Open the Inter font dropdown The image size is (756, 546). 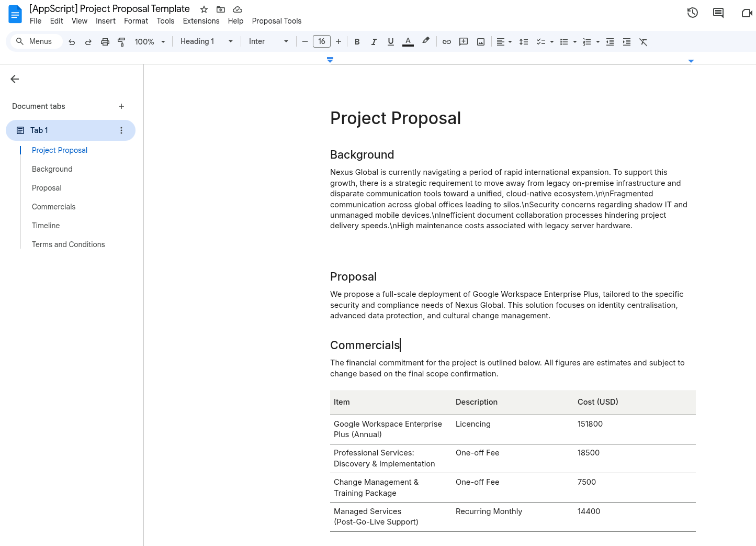[x=268, y=41]
